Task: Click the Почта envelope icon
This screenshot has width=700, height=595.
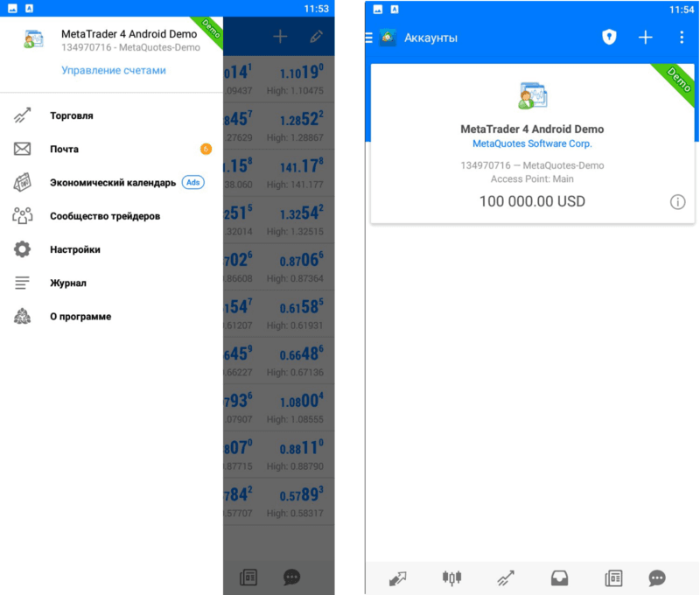Action: point(22,149)
